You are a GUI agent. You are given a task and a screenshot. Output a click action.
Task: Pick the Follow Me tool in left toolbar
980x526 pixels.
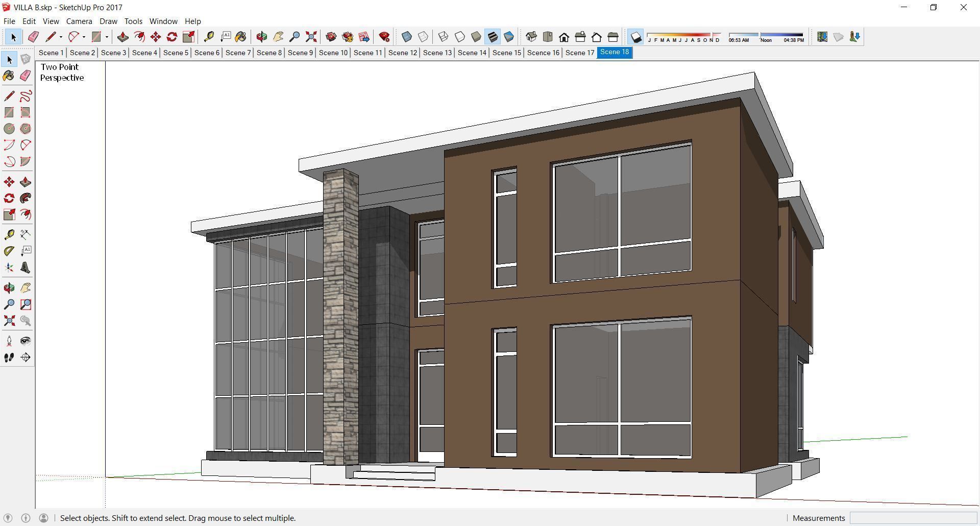tap(26, 198)
